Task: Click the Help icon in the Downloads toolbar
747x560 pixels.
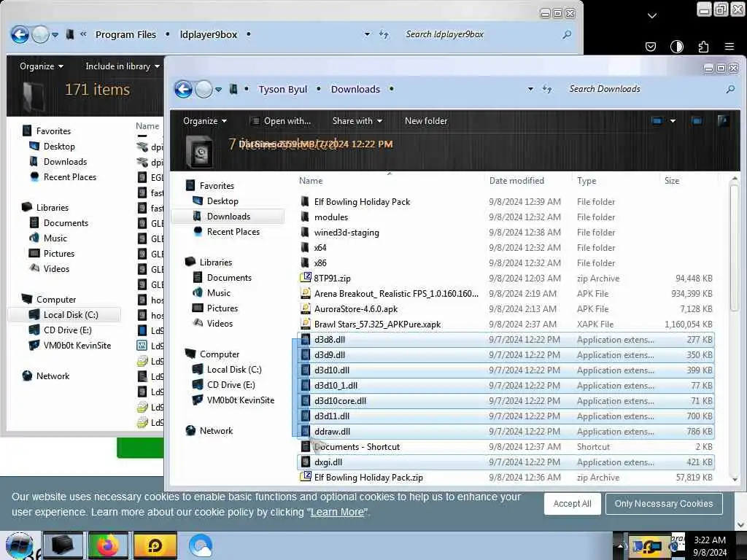Action: point(723,121)
